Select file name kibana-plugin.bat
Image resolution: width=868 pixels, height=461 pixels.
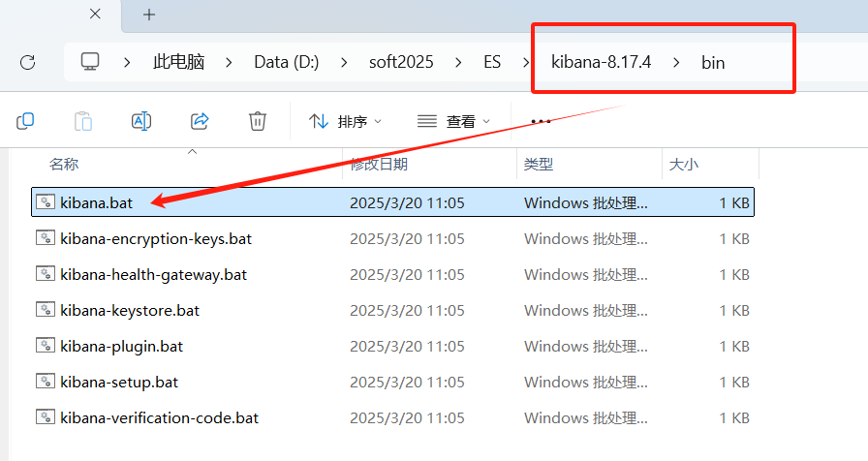[x=121, y=347]
